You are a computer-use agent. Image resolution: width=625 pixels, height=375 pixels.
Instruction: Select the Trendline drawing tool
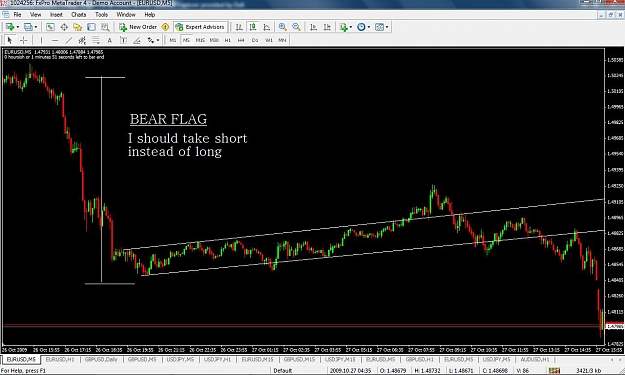coord(69,40)
